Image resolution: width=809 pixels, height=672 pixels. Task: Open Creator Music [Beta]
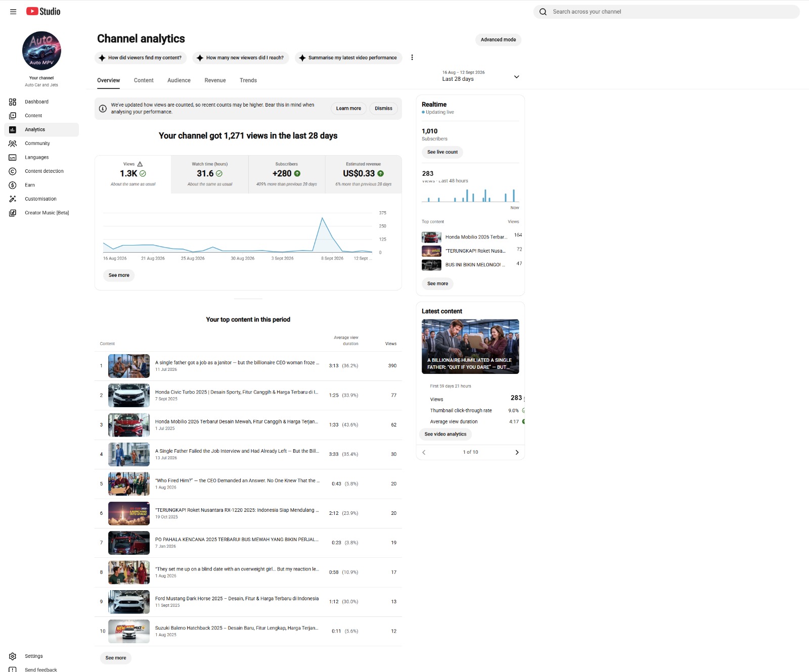pyautogui.click(x=41, y=213)
